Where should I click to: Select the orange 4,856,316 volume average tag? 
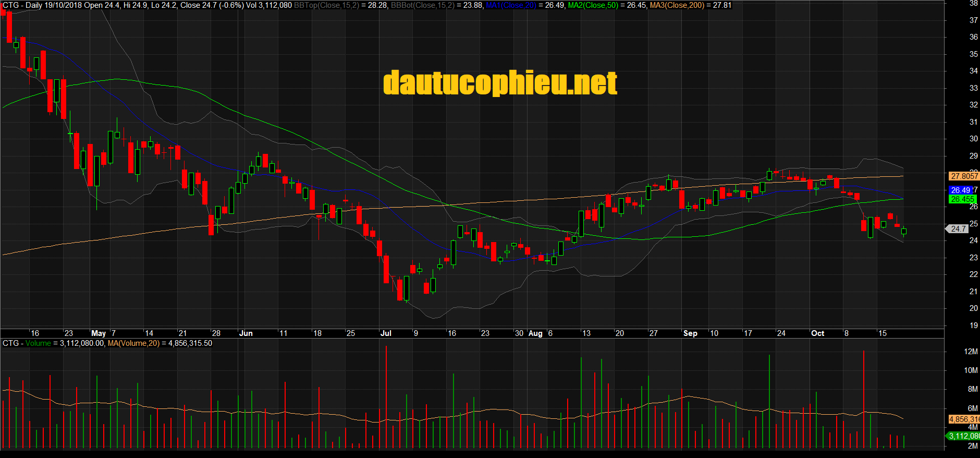pyautogui.click(x=964, y=419)
